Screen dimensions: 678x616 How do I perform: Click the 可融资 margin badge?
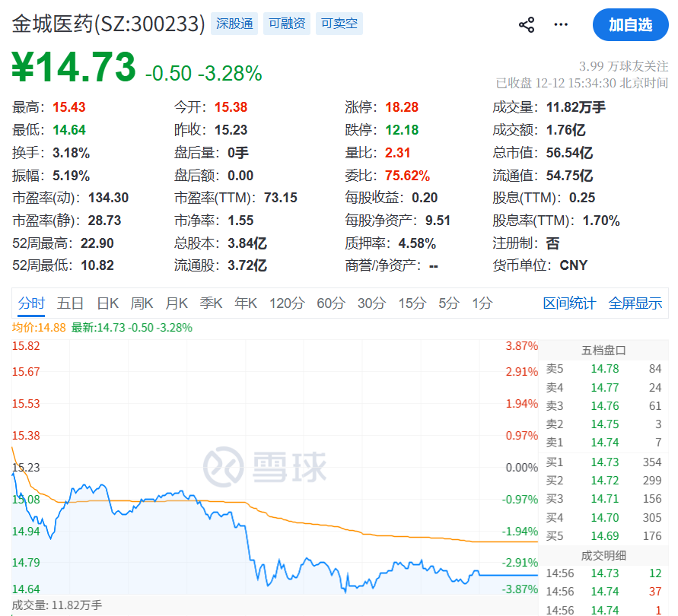click(286, 24)
